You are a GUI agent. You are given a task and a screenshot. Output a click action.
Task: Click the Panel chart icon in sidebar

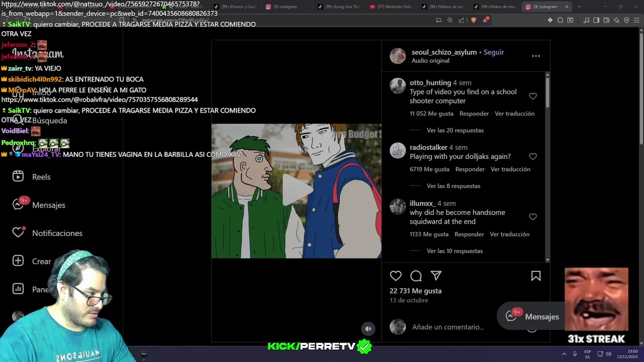coord(18,289)
